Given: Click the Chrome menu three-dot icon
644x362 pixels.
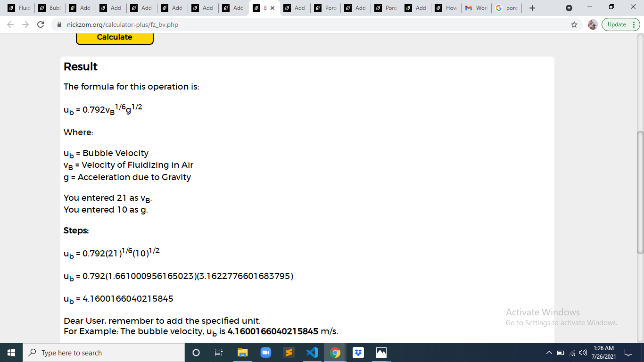Looking at the screenshot, I should click(x=633, y=25).
